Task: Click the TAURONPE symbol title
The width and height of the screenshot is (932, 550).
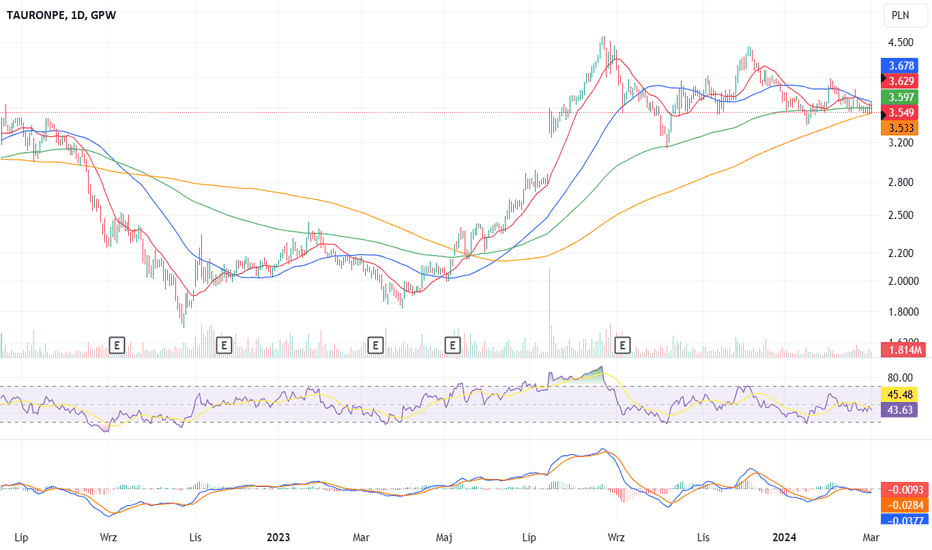Action: (x=58, y=15)
